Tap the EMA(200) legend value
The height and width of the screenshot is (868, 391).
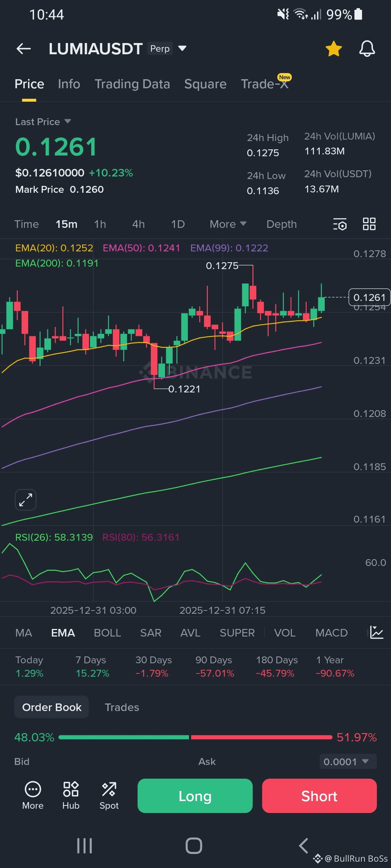[57, 263]
